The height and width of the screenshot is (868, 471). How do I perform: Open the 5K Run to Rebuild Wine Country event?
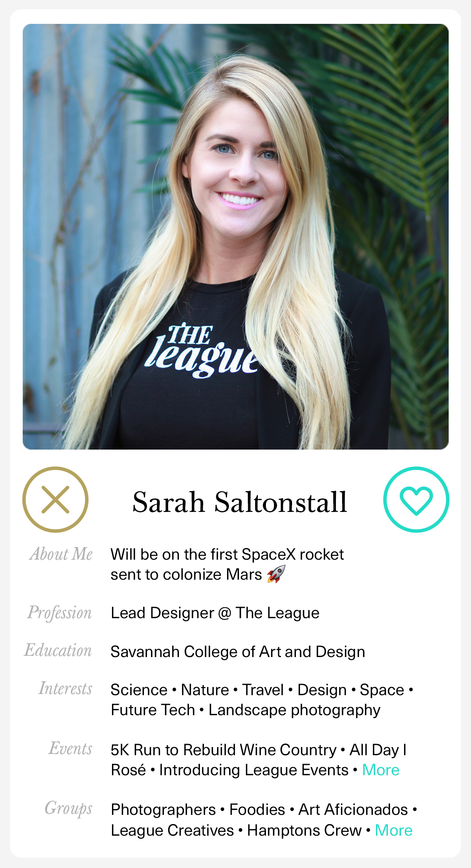point(224,750)
